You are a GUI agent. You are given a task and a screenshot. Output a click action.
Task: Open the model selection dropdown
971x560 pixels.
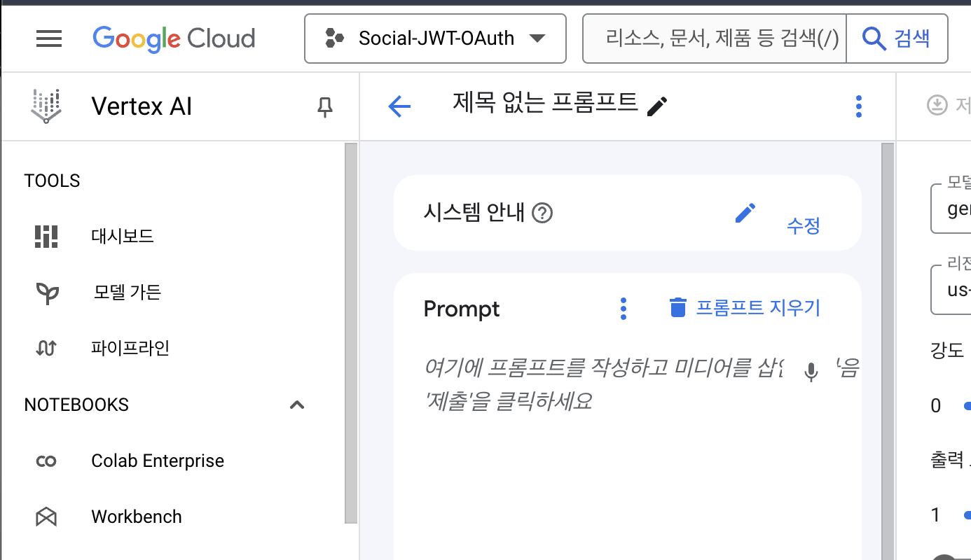951,209
